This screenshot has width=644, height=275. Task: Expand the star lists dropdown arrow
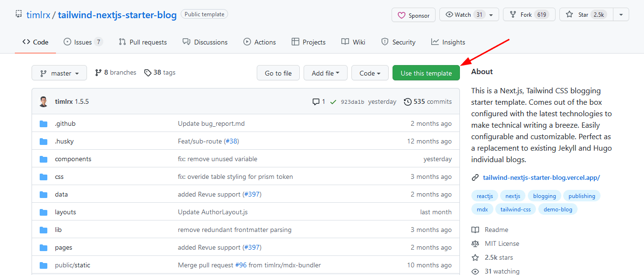coord(621,15)
